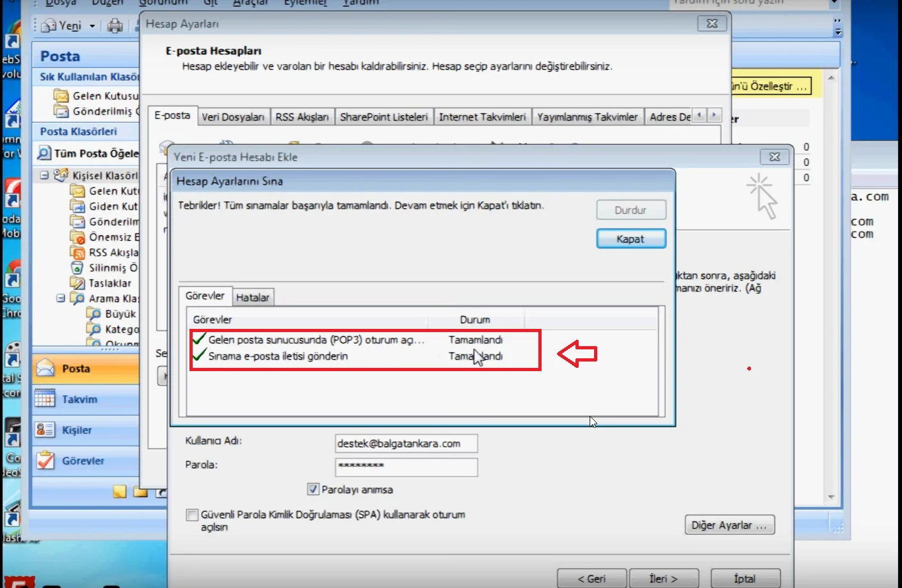Viewport: 902px width, 588px height.
Task: Click the Diğer Ayarlar button
Action: 729,525
